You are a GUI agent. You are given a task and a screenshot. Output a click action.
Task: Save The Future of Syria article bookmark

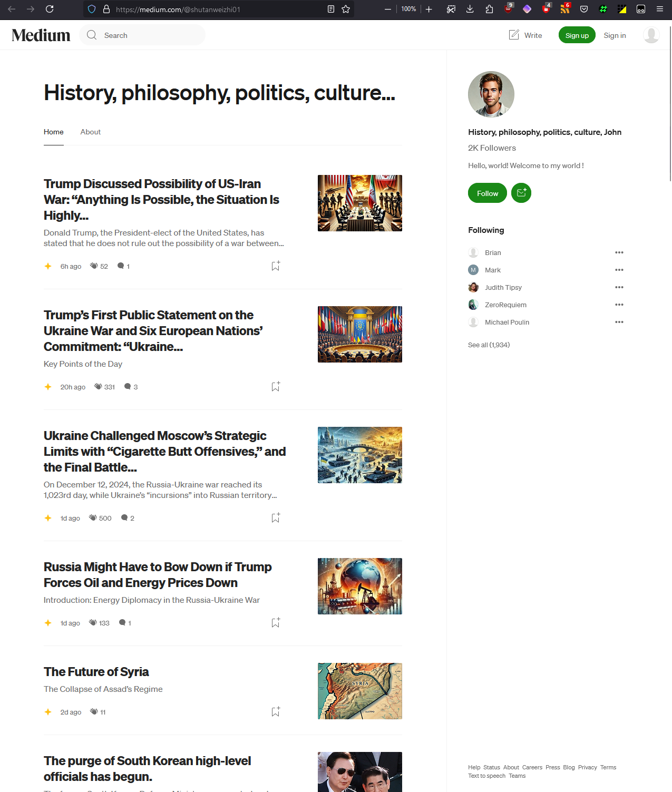(276, 711)
